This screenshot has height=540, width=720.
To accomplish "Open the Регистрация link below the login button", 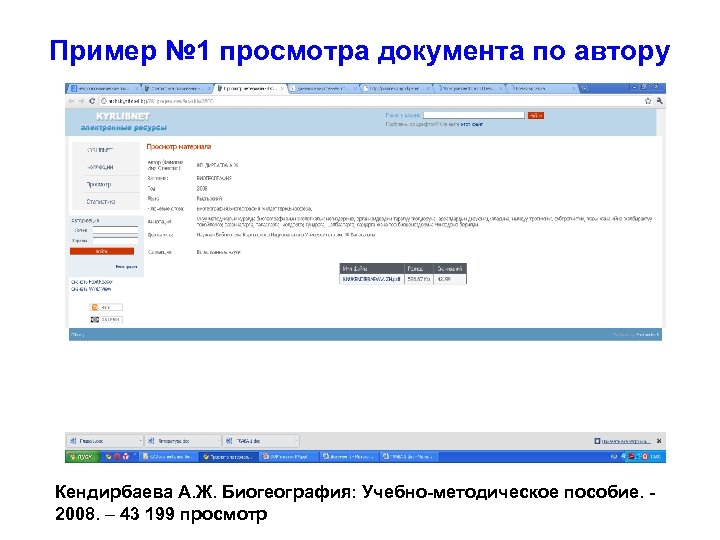I will [x=126, y=266].
